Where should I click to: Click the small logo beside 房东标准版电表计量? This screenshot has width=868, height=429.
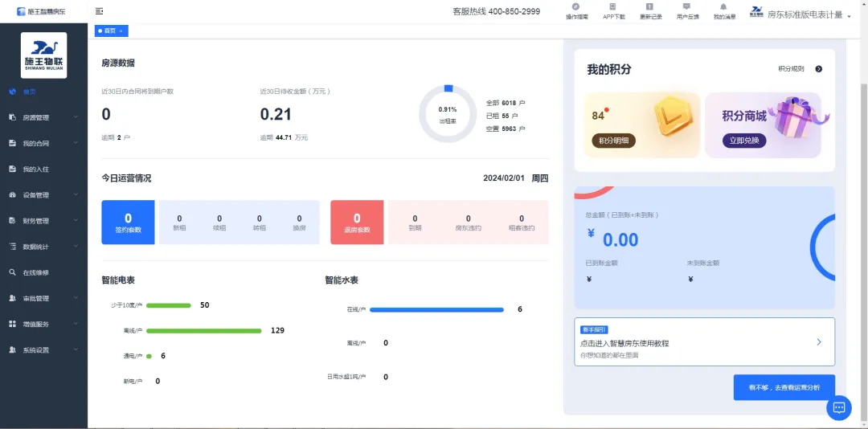(756, 11)
